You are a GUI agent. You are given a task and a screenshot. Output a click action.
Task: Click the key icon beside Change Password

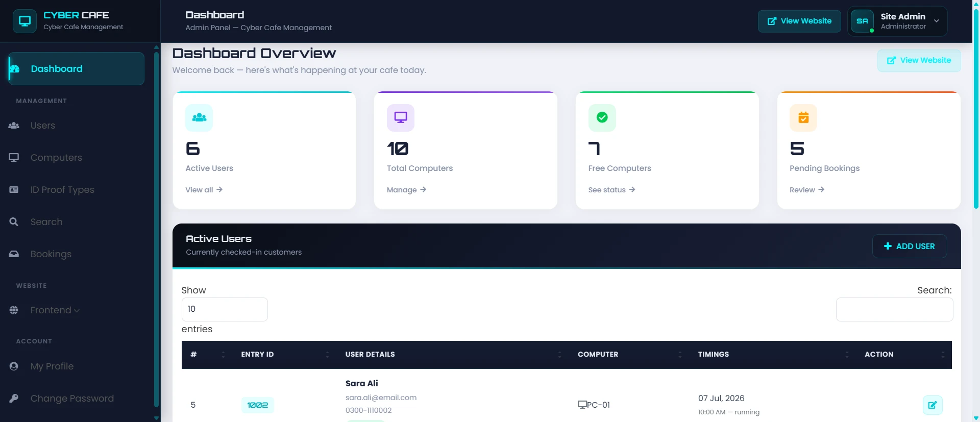coord(14,399)
